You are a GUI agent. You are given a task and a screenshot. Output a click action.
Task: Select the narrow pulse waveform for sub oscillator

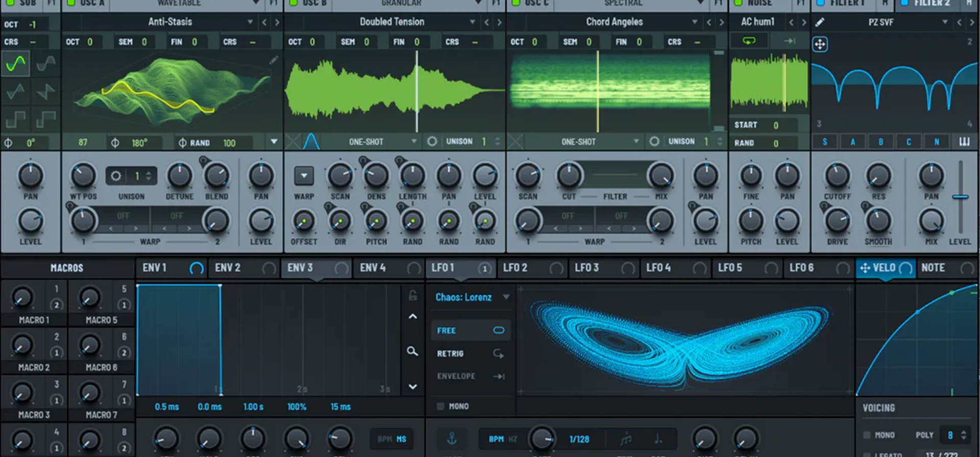coord(46,119)
